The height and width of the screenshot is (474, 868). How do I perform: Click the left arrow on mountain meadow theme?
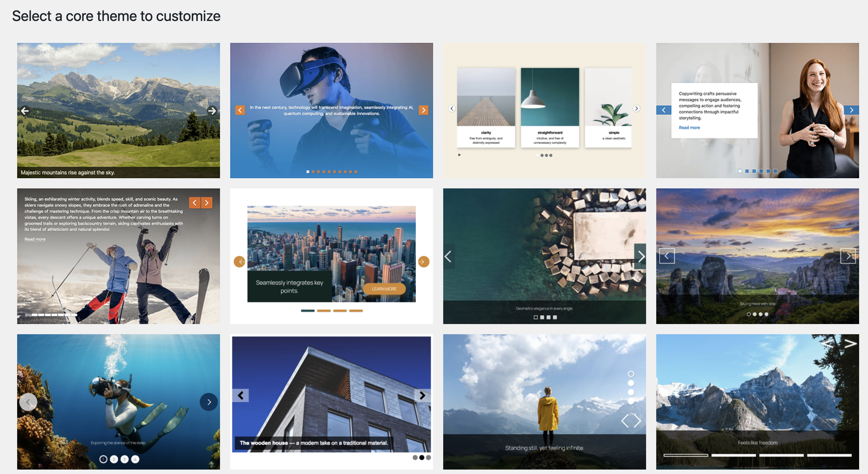(x=24, y=111)
